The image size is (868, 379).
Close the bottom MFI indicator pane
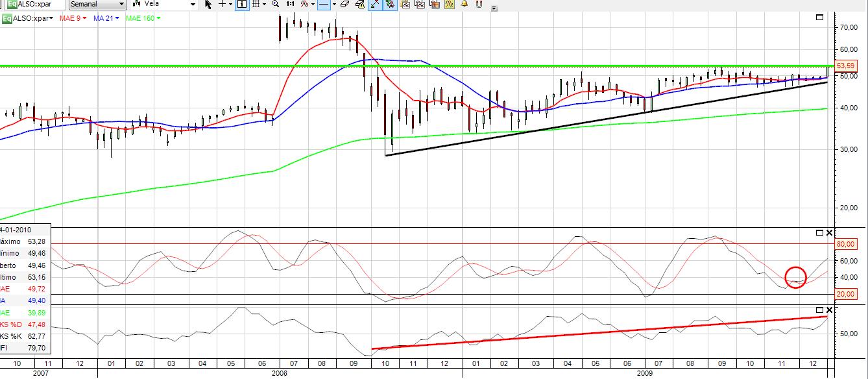828,310
